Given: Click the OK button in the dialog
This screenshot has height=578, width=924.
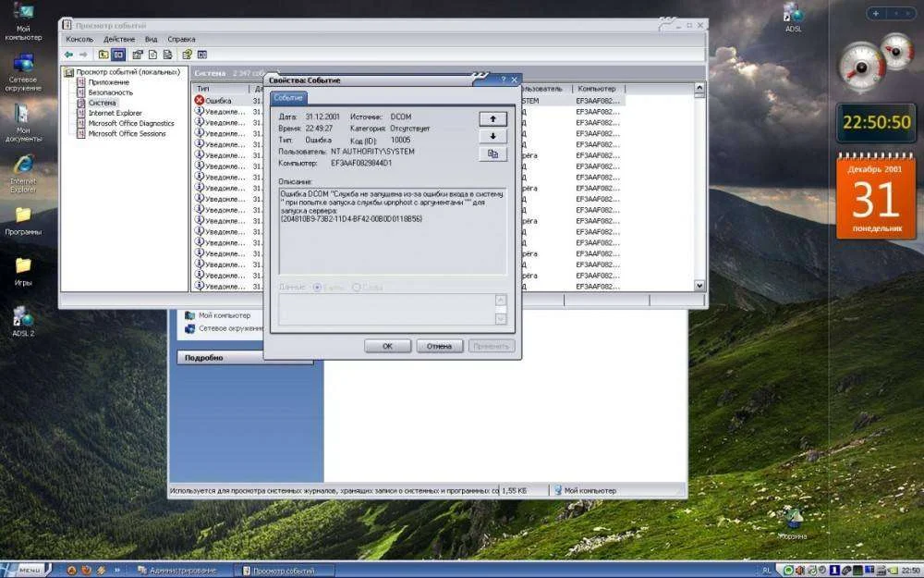Looking at the screenshot, I should pos(387,346).
